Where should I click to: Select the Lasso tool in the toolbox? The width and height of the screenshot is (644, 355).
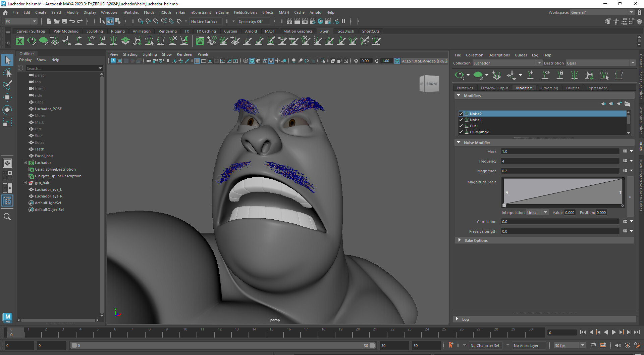[x=7, y=73]
